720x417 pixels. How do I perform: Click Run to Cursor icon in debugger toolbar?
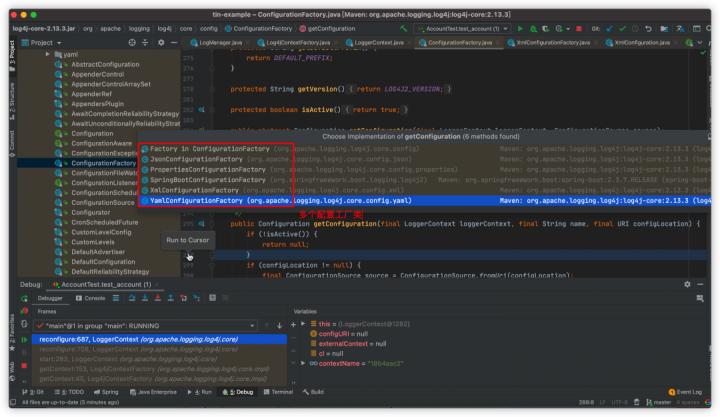coord(197,298)
